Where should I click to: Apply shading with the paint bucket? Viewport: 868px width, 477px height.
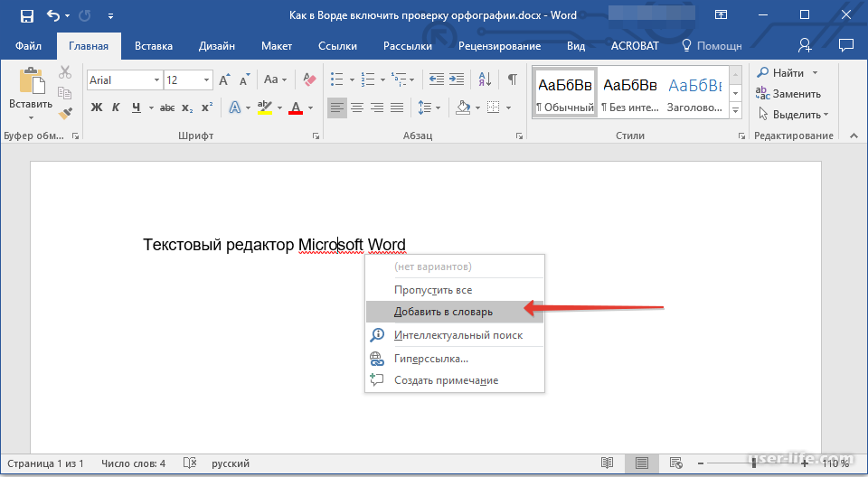pos(463,108)
